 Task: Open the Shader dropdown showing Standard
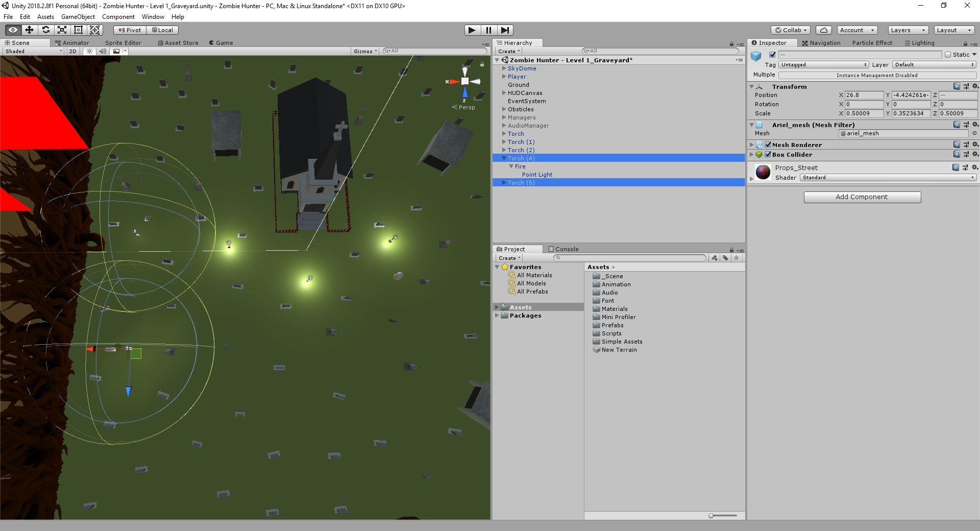click(x=888, y=178)
